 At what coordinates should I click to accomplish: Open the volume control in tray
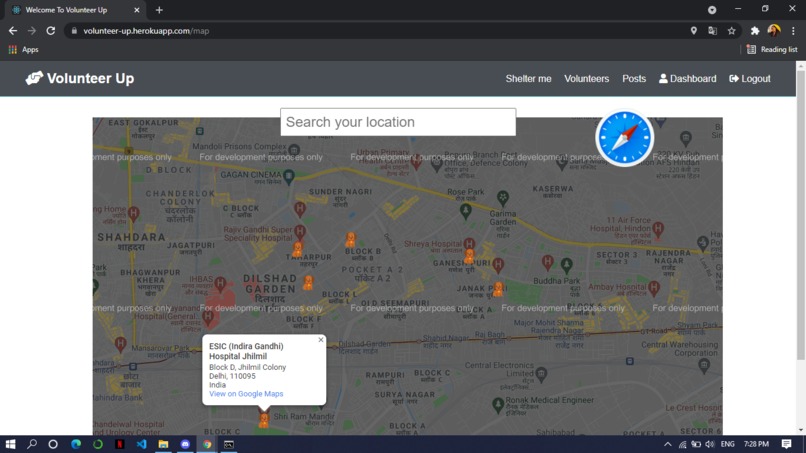click(710, 444)
